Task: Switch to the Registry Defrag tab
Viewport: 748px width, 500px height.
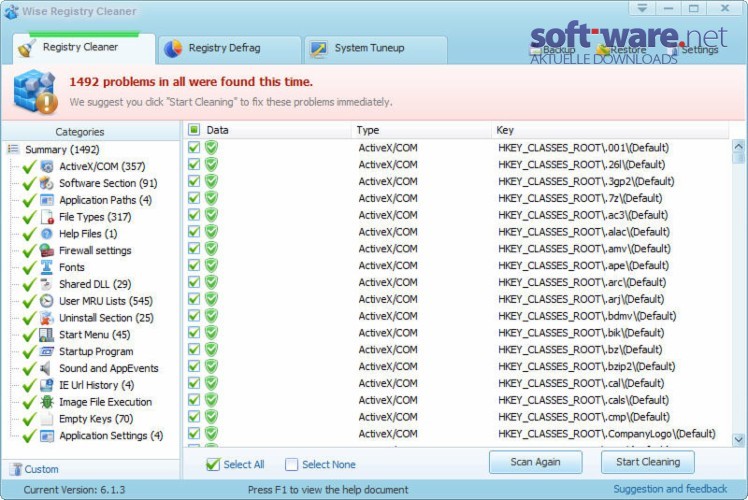Action: point(229,48)
